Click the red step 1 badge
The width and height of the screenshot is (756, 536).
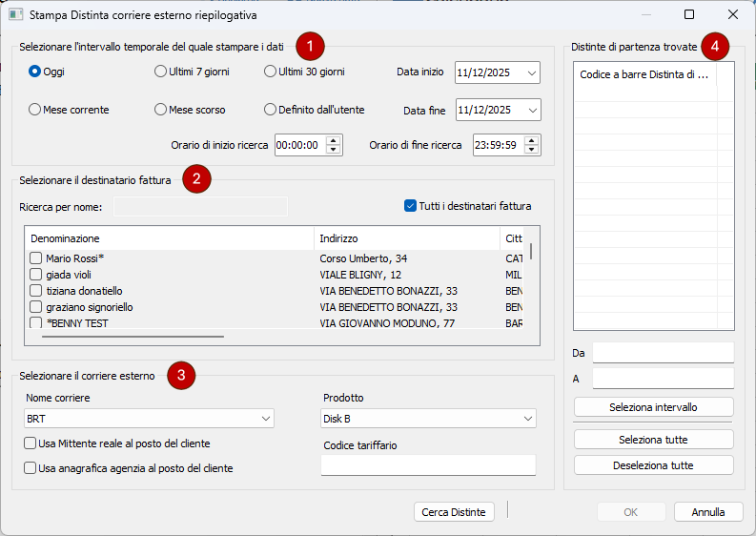pos(310,46)
